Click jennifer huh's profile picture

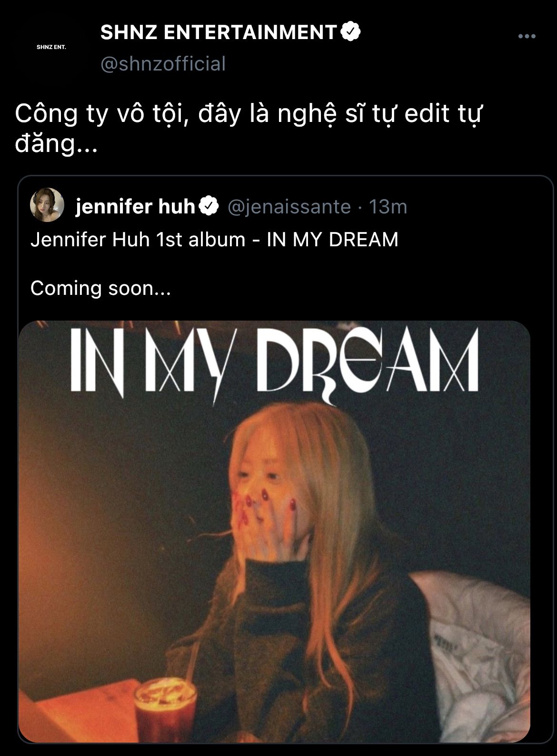(x=47, y=205)
